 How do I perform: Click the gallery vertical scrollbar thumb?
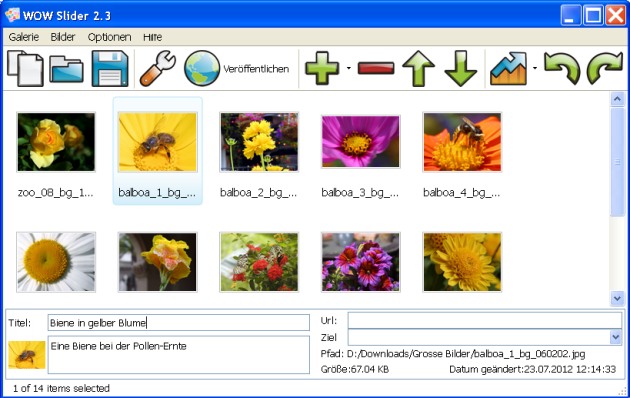tap(617, 162)
